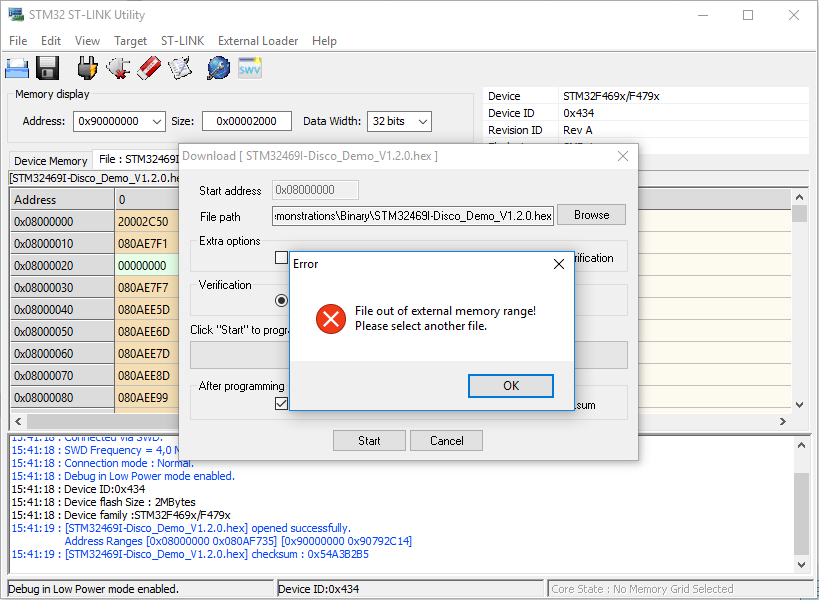Click the memory Size input field
Screen dimensions: 819x600
click(247, 121)
